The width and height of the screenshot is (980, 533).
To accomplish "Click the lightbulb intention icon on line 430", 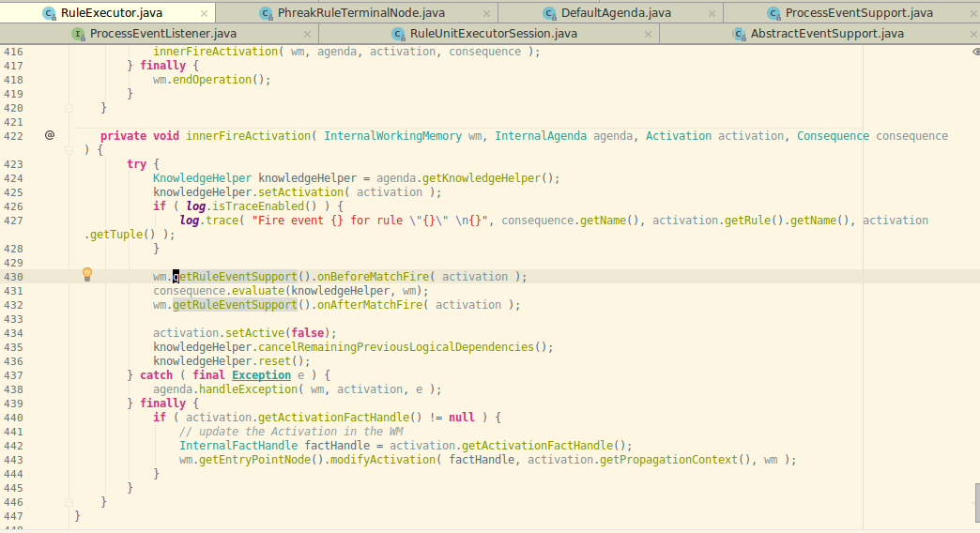I will [x=87, y=275].
